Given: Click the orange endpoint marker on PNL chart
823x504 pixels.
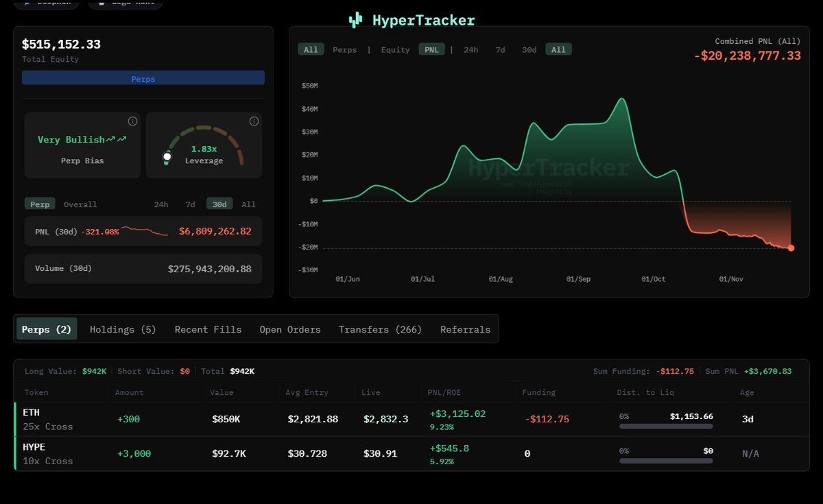Looking at the screenshot, I should 791,248.
